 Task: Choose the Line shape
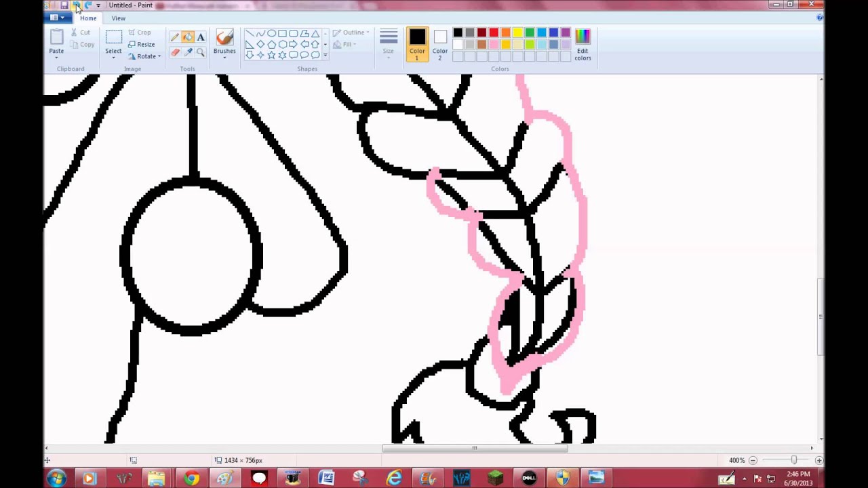[x=250, y=33]
